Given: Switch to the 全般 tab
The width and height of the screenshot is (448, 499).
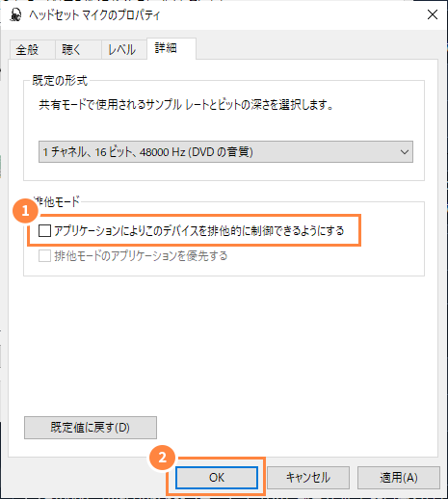Looking at the screenshot, I should [28, 50].
